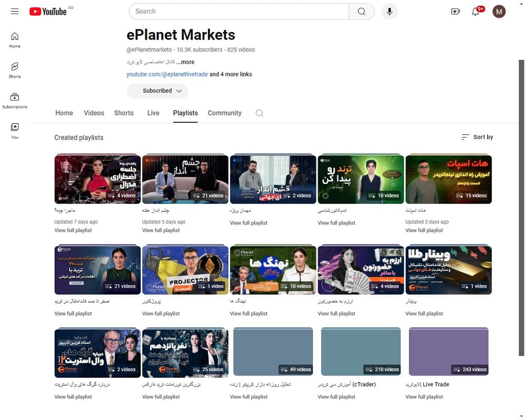Switch to the Live tab
The width and height of the screenshot is (525, 420).
[x=153, y=113]
